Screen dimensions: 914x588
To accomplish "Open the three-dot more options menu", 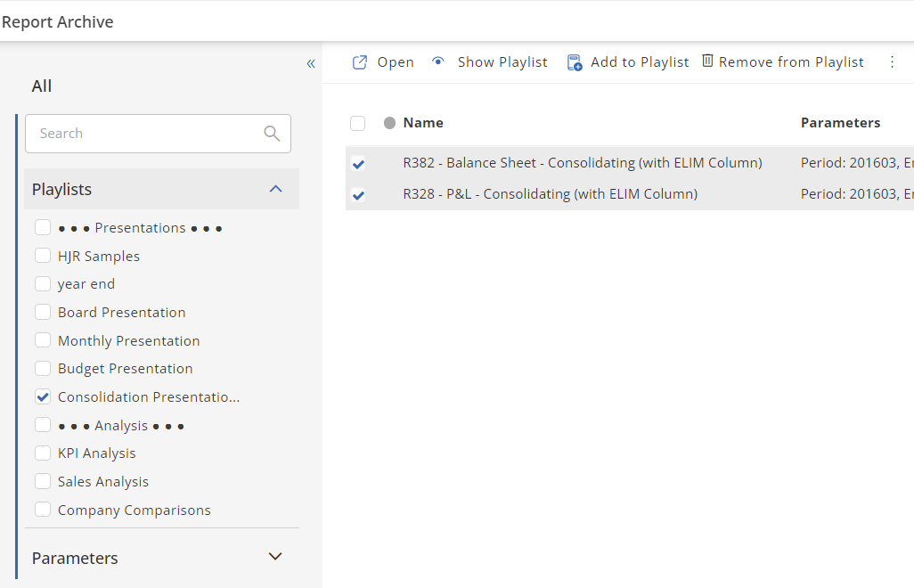I will point(892,62).
